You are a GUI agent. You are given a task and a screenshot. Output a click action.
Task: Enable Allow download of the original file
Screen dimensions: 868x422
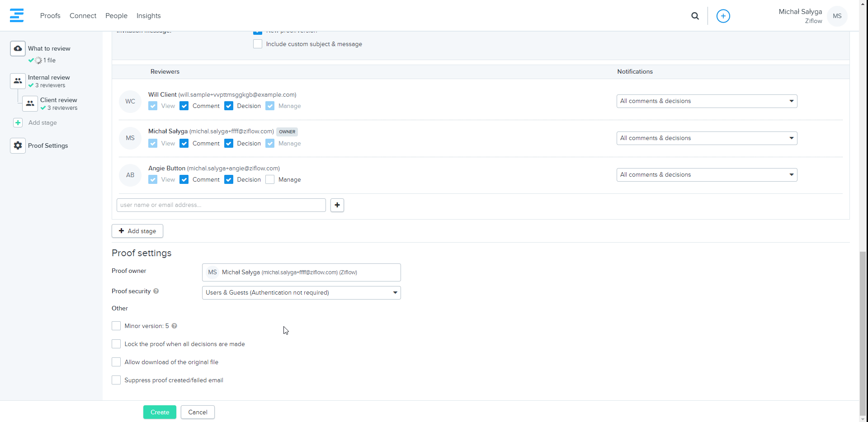[x=116, y=362]
